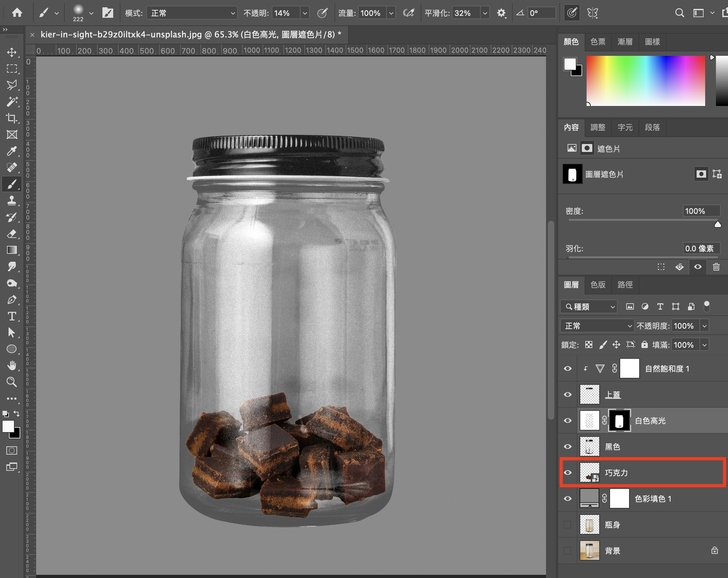This screenshot has width=728, height=578.
Task: Select the Sponge tool
Action: (x=12, y=283)
